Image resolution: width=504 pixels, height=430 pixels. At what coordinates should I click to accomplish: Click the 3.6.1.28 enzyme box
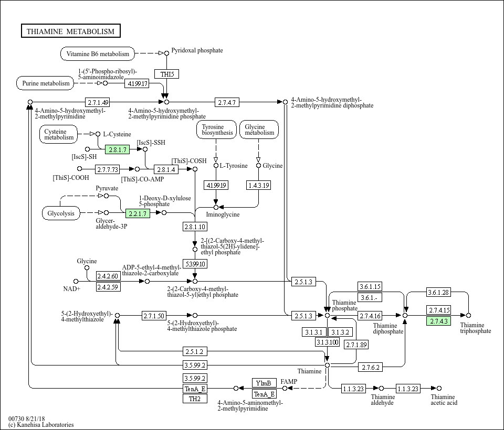tap(438, 292)
